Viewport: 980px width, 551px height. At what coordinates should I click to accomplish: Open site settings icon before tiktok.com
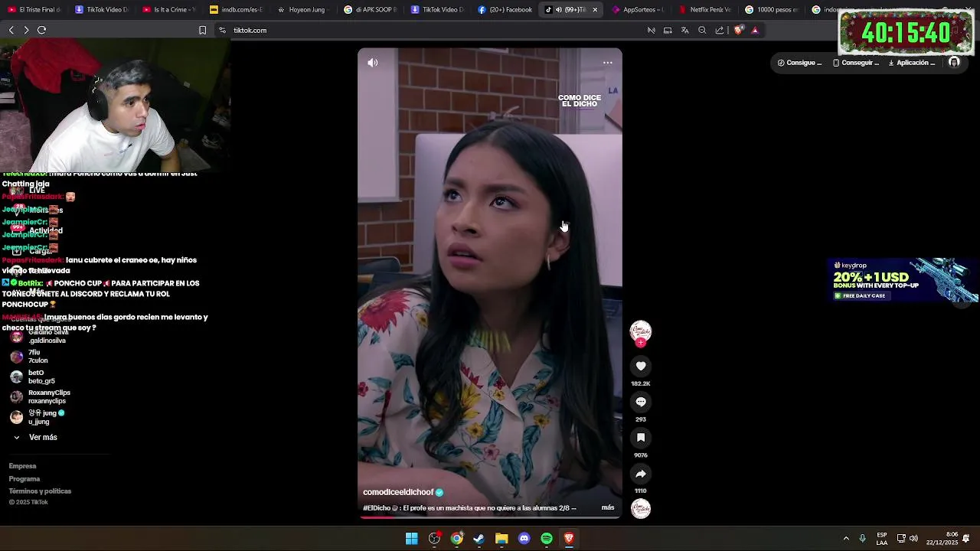(222, 31)
